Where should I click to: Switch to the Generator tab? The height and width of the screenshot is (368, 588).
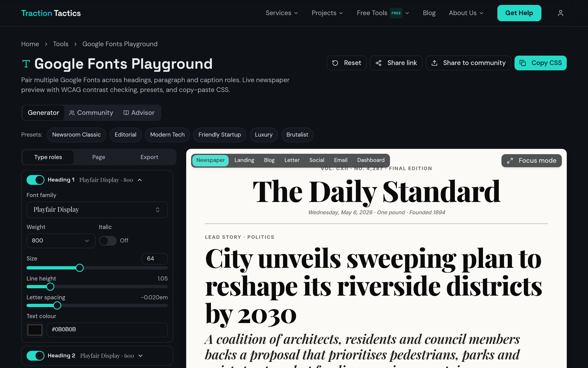43,113
